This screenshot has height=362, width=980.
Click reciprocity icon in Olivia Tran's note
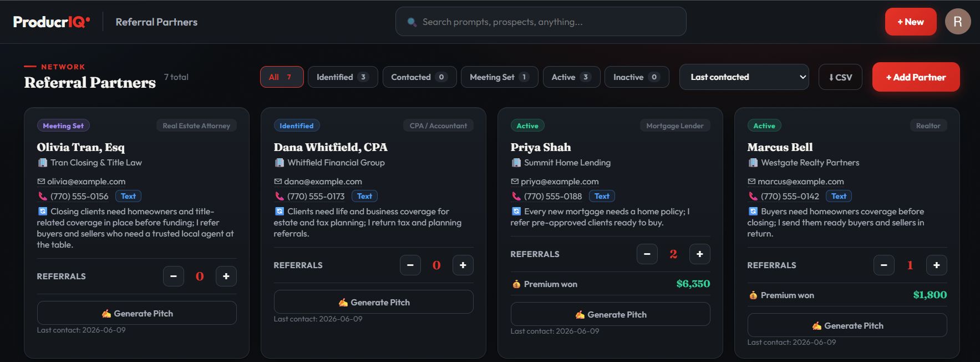[x=42, y=212]
